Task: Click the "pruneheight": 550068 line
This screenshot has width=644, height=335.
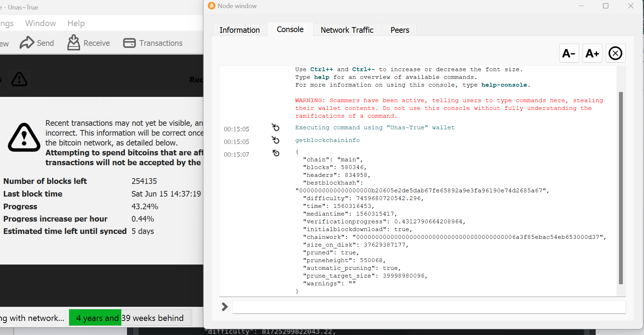Action: [x=344, y=260]
